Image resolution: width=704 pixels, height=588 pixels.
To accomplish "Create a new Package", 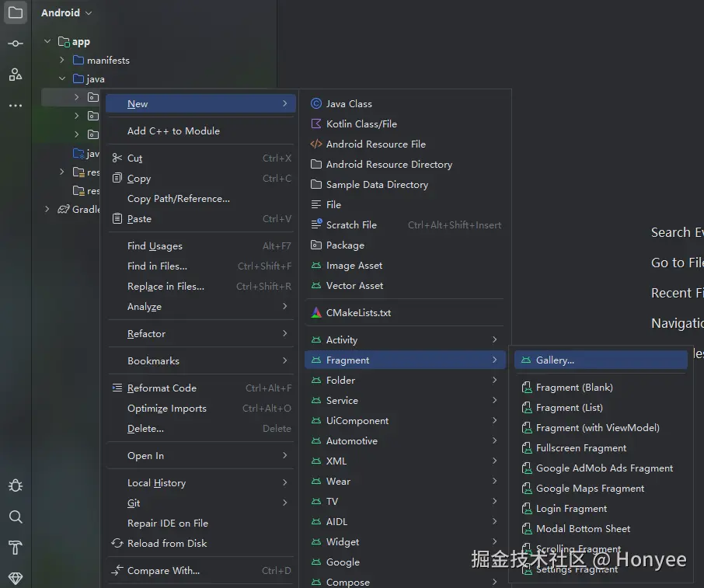I will pos(406,245).
